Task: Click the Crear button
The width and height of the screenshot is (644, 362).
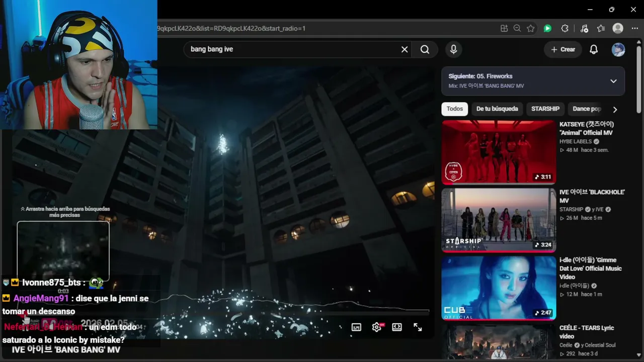Action: click(562, 49)
